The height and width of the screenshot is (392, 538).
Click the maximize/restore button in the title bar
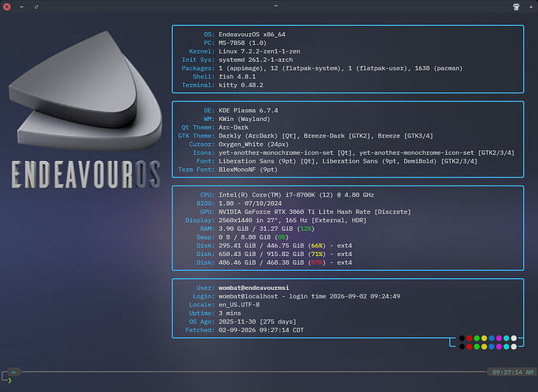[36, 6]
